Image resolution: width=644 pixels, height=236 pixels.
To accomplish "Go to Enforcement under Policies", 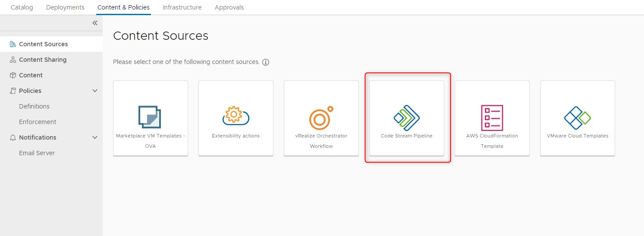I will click(x=38, y=122).
